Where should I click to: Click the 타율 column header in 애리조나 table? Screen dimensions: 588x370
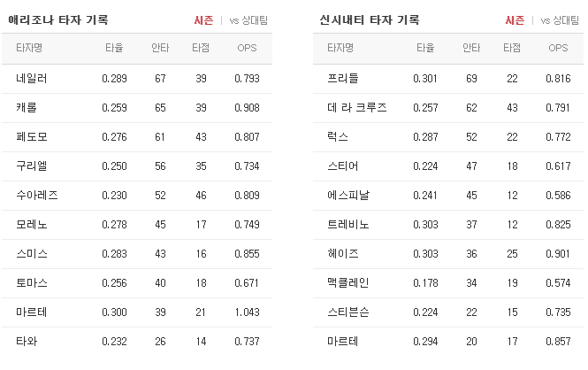tap(114, 48)
